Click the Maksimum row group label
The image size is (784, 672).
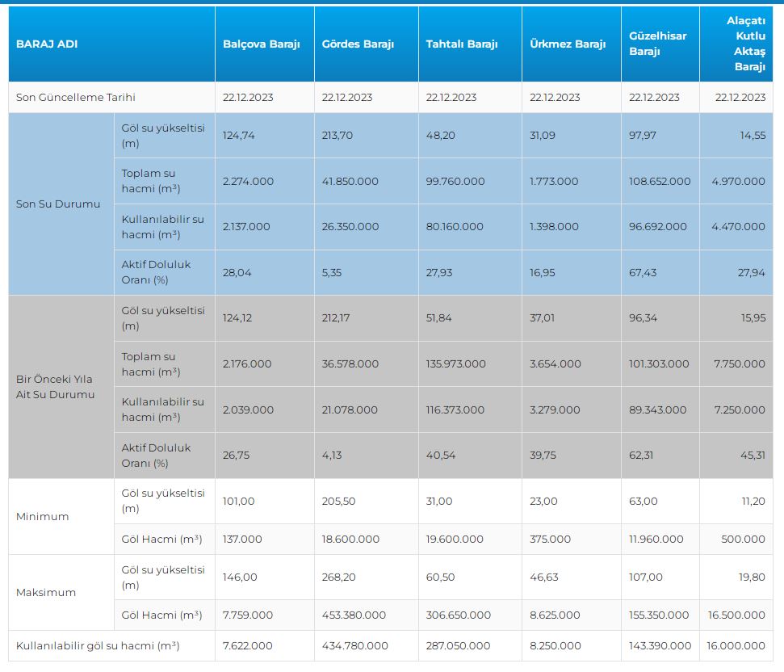tap(46, 592)
